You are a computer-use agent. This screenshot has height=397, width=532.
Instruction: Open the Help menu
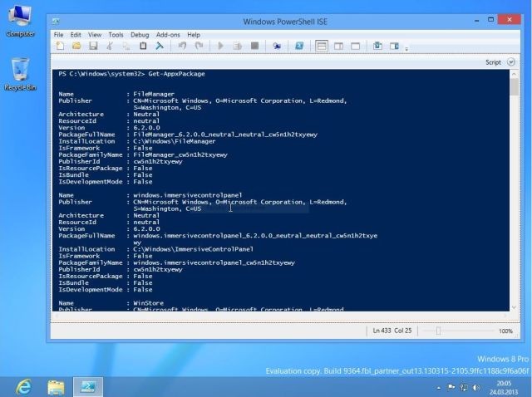(x=194, y=35)
